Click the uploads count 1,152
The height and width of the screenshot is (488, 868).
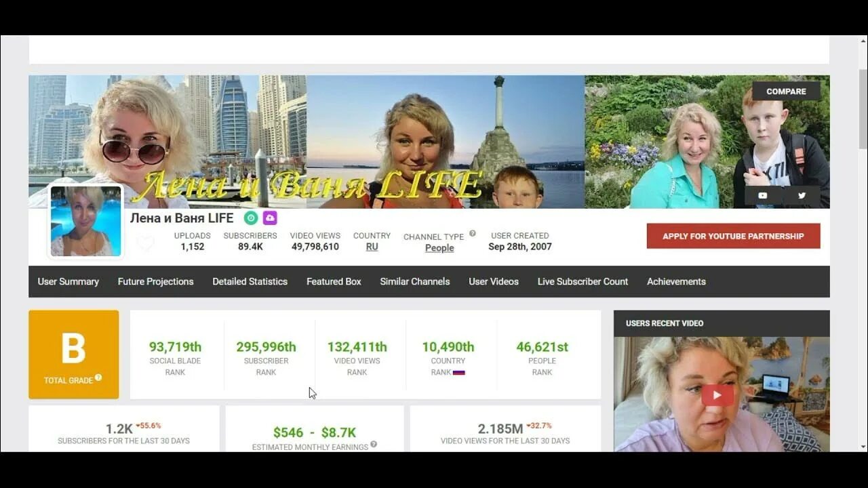tap(193, 247)
